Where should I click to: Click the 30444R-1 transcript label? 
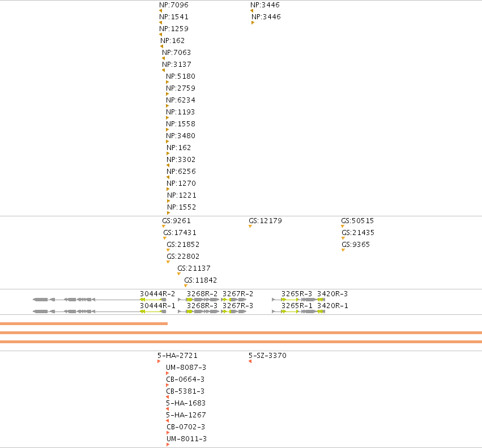tap(157, 306)
